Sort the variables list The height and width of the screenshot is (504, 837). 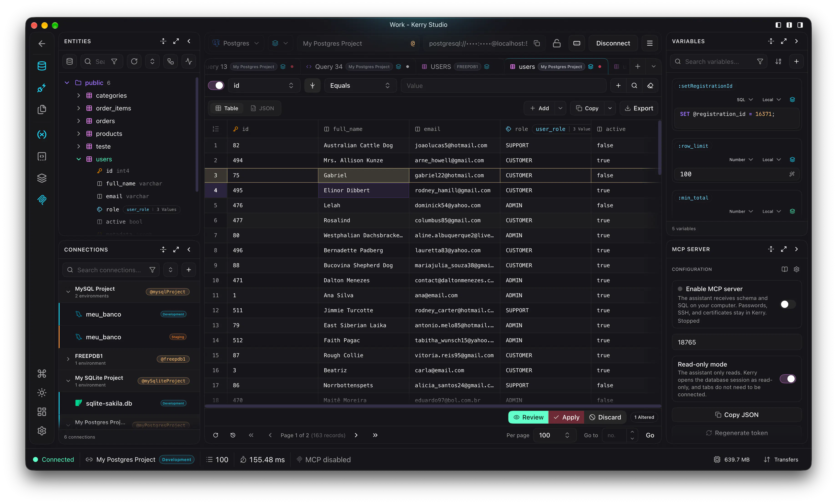(x=778, y=61)
